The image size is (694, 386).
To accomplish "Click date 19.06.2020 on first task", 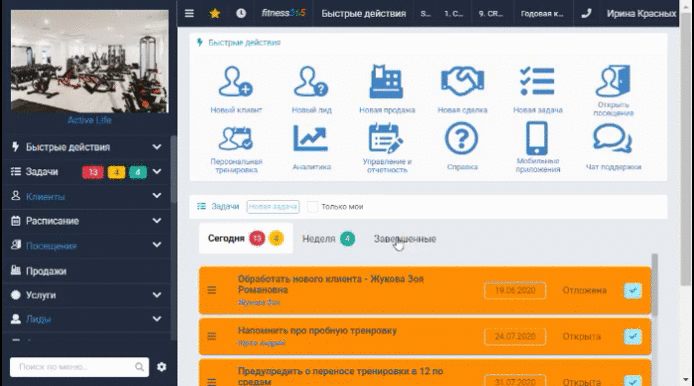I will pos(515,290).
